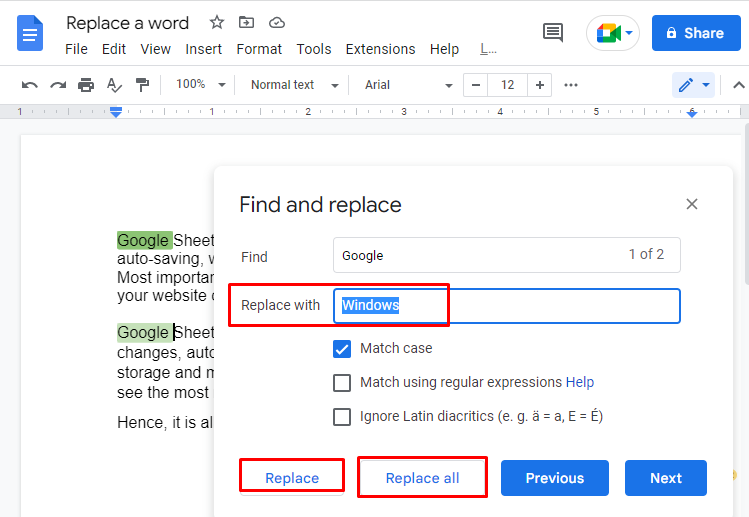Click into the Find field containing Google
This screenshot has height=517, width=749.
507,255
